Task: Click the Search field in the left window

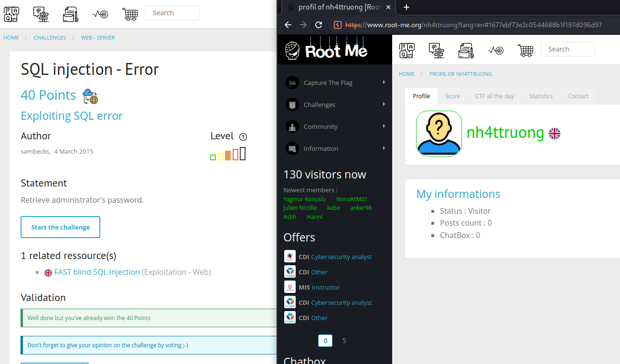Action: (172, 13)
